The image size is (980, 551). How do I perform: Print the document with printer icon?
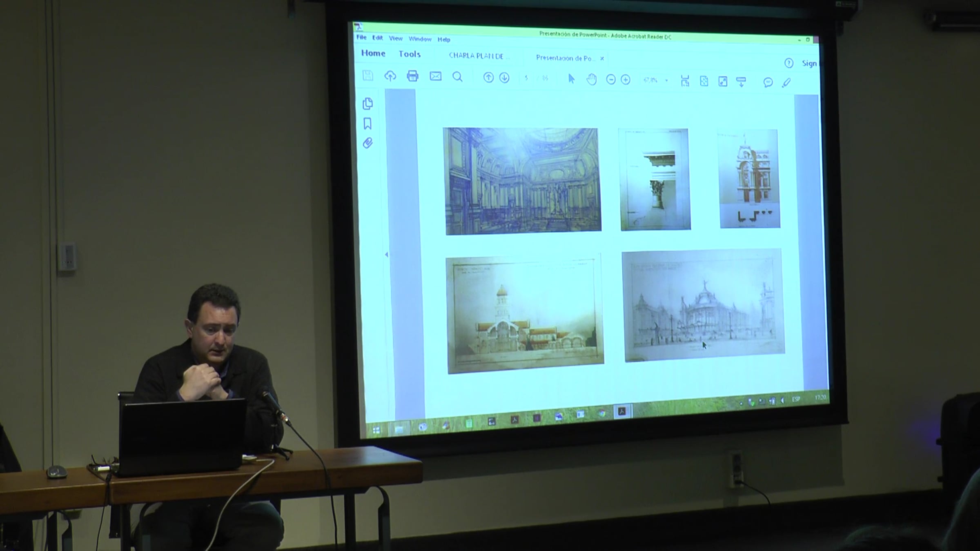pos(412,76)
